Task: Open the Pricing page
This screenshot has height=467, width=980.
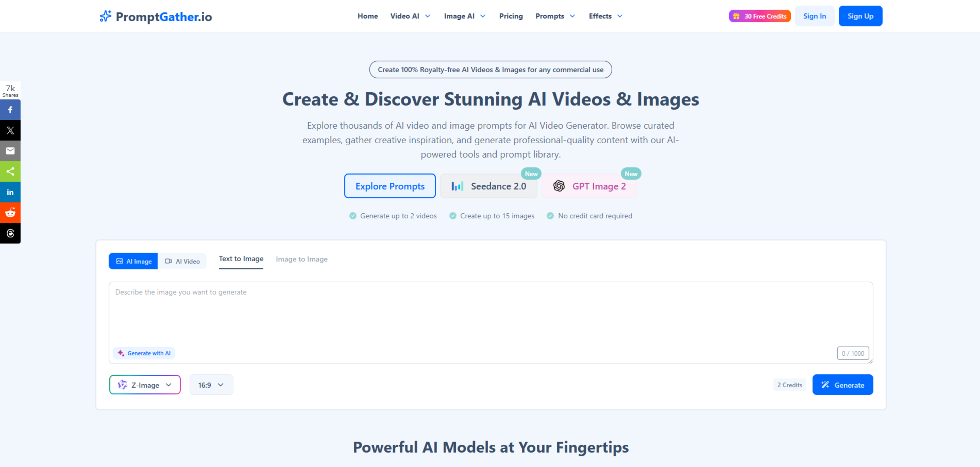Action: tap(511, 16)
